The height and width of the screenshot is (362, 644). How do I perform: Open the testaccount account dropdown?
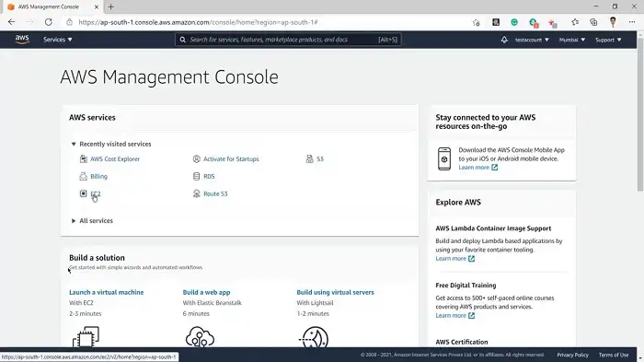532,40
